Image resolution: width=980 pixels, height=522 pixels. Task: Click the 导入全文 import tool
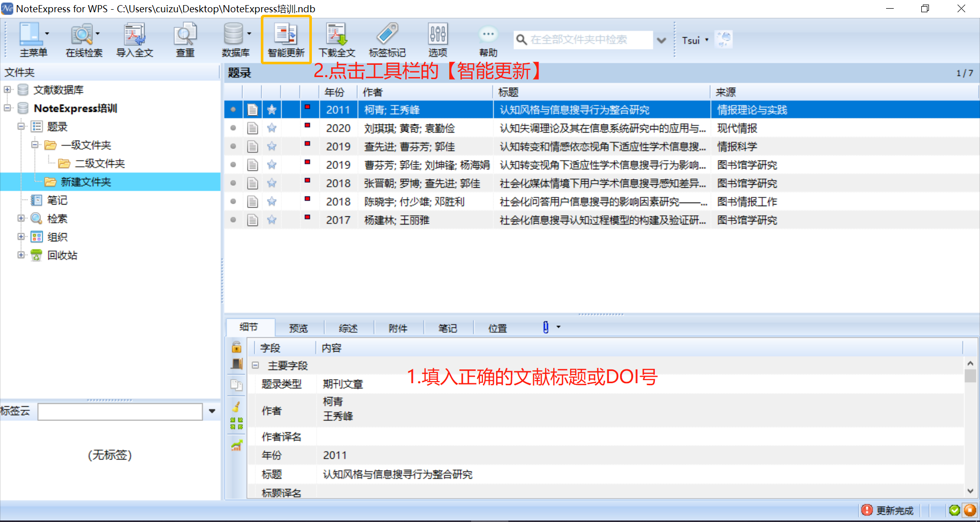click(134, 39)
